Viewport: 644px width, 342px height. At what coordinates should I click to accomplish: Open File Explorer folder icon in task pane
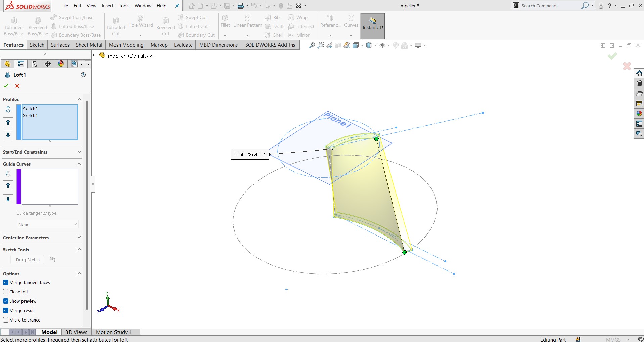point(639,93)
